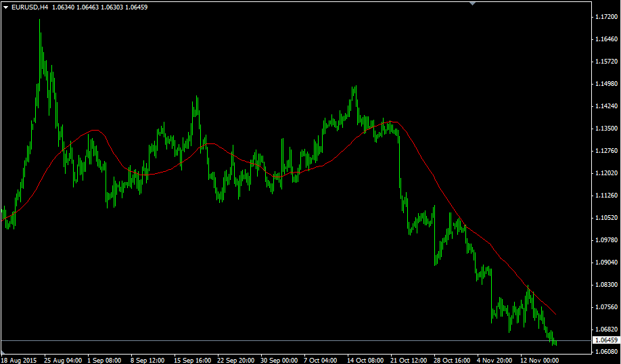Click the 8 Sep 12:00 time label
Viewport: 621px width, 364px height.
[x=147, y=360]
